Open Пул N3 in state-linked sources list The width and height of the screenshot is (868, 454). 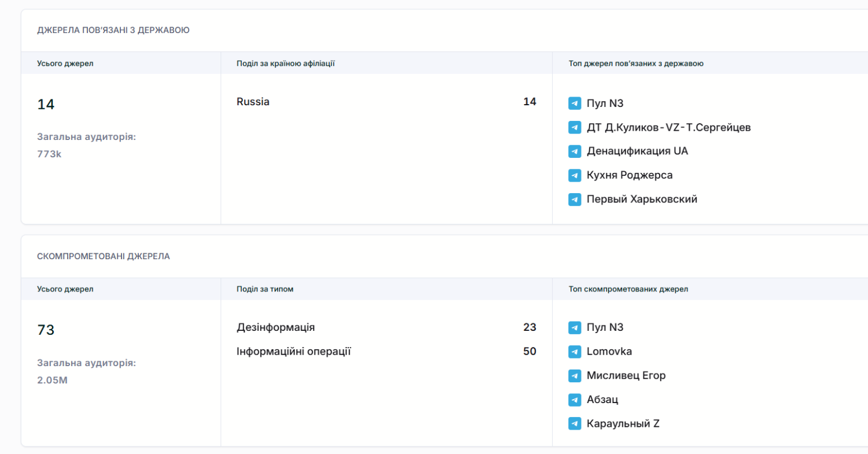pos(605,104)
